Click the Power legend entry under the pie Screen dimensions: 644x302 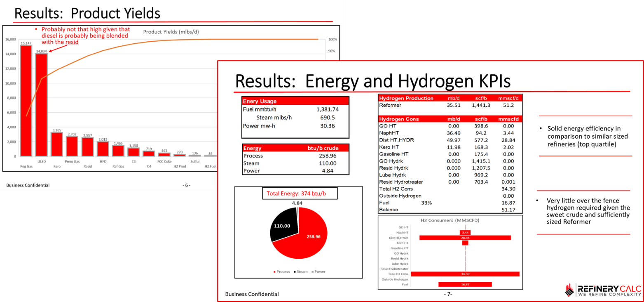318,271
